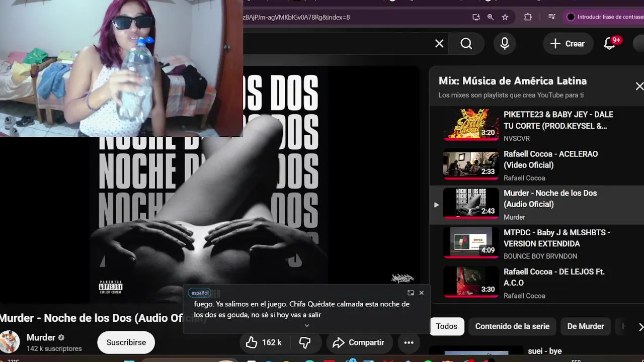Open the Mix: Música de América Latina title
Viewport: 644px width, 362px height.
point(513,81)
